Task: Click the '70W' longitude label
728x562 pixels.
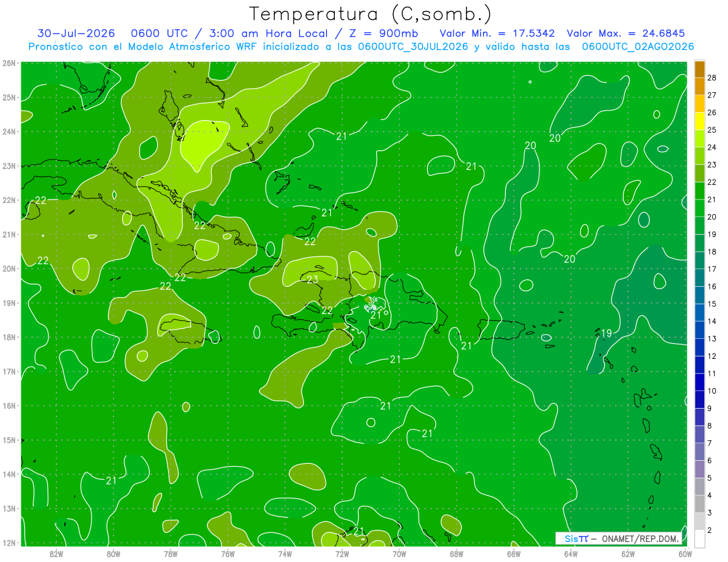Action: 399,554
